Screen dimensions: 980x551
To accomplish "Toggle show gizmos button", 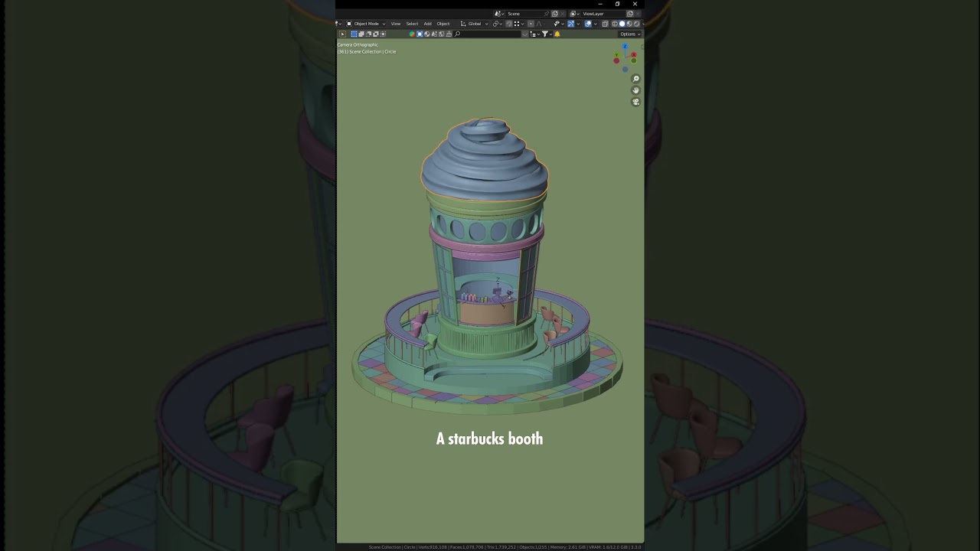I will coord(571,24).
